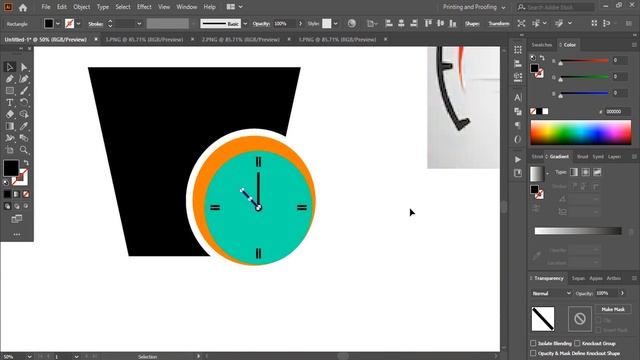Screen dimensions: 640x360
Task: Select the Direct Selection tool
Action: [24, 67]
